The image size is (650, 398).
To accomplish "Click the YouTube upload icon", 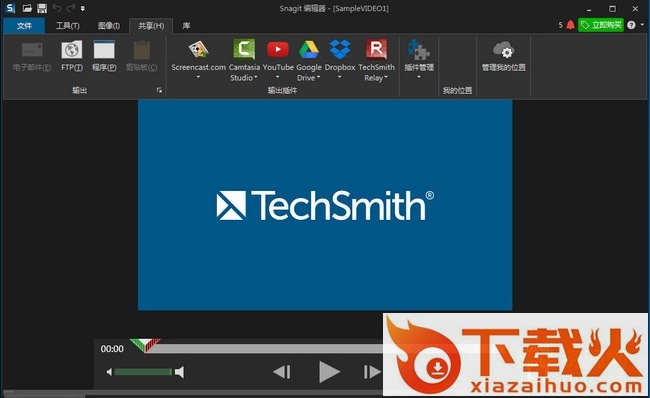I will point(278,50).
